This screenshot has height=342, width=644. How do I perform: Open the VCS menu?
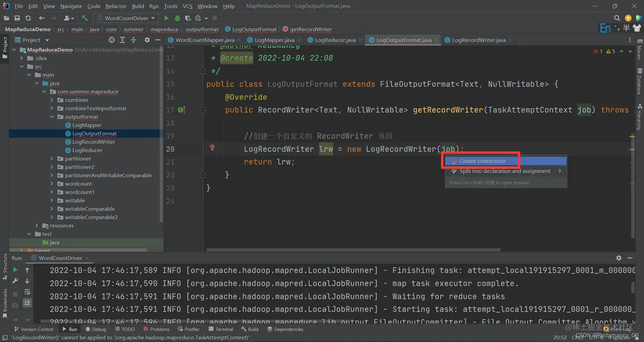click(x=187, y=6)
